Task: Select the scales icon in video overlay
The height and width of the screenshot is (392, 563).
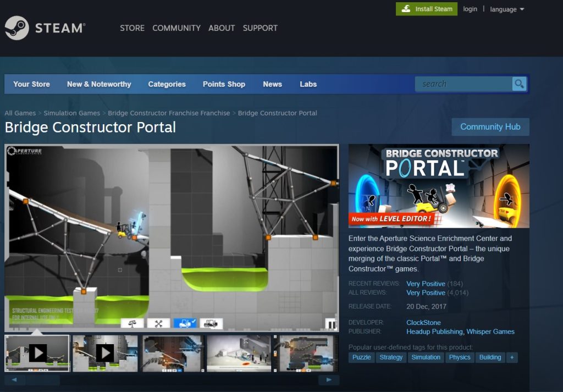Action: [x=132, y=323]
